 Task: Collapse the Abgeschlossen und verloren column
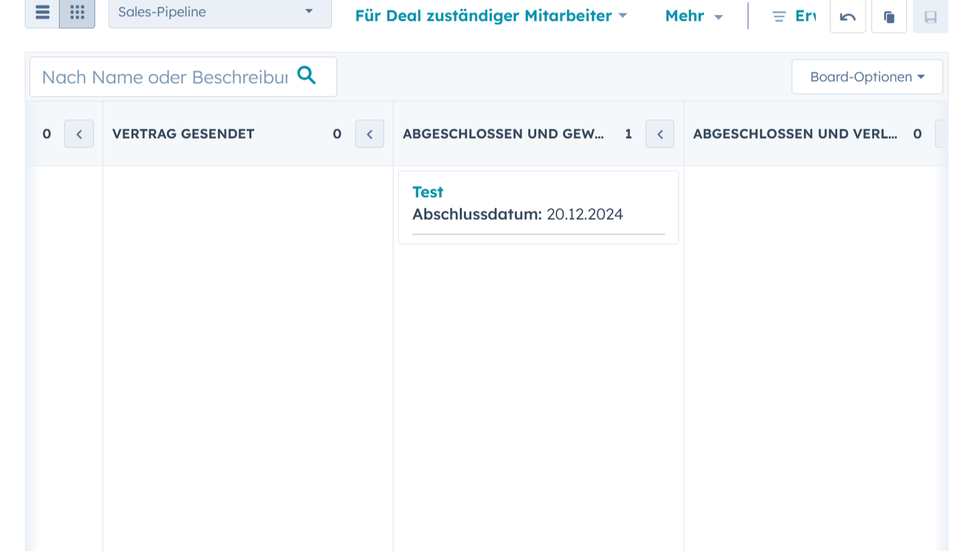[x=940, y=134]
